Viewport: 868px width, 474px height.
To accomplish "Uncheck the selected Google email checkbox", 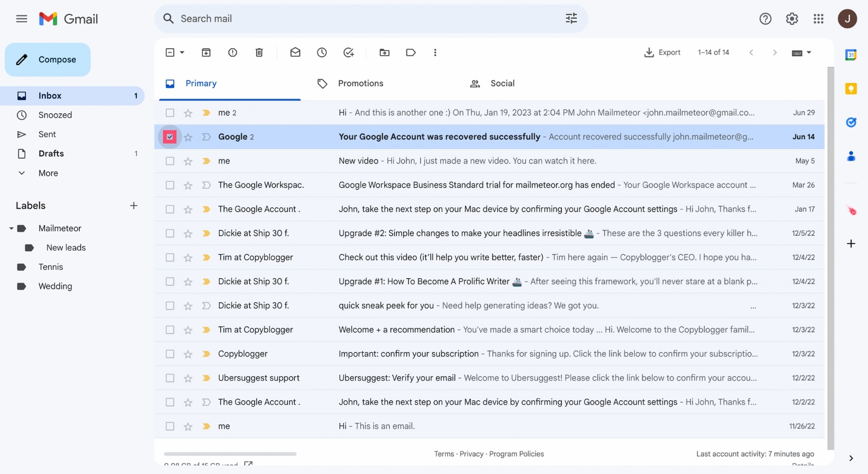I will tap(170, 137).
